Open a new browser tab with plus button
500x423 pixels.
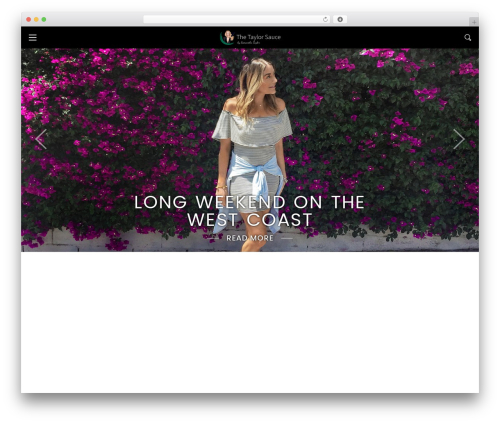coord(474,22)
